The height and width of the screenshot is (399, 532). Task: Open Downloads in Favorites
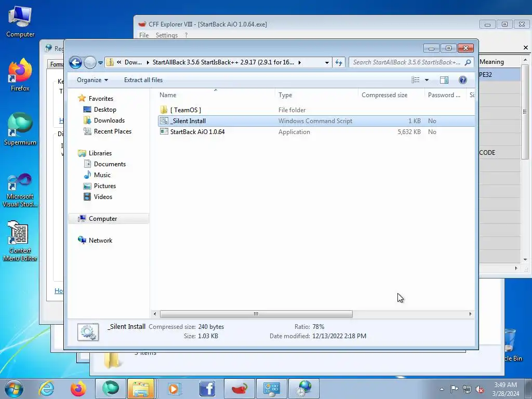109,121
